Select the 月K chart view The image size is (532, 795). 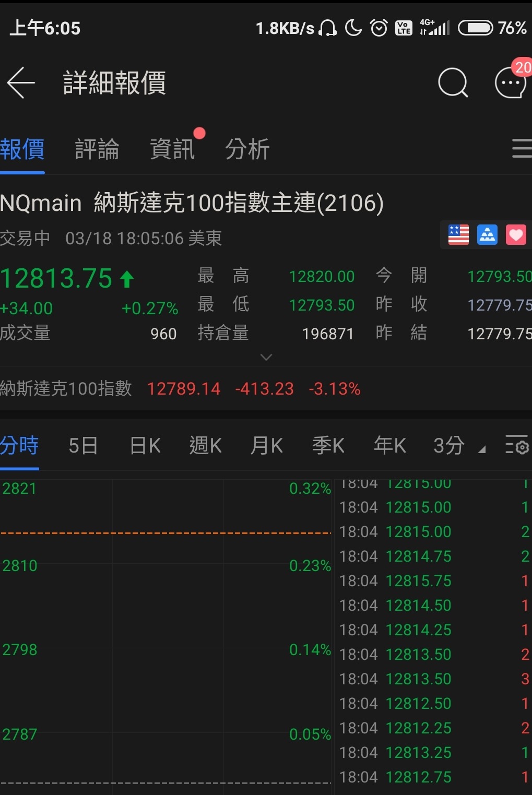coord(266,446)
